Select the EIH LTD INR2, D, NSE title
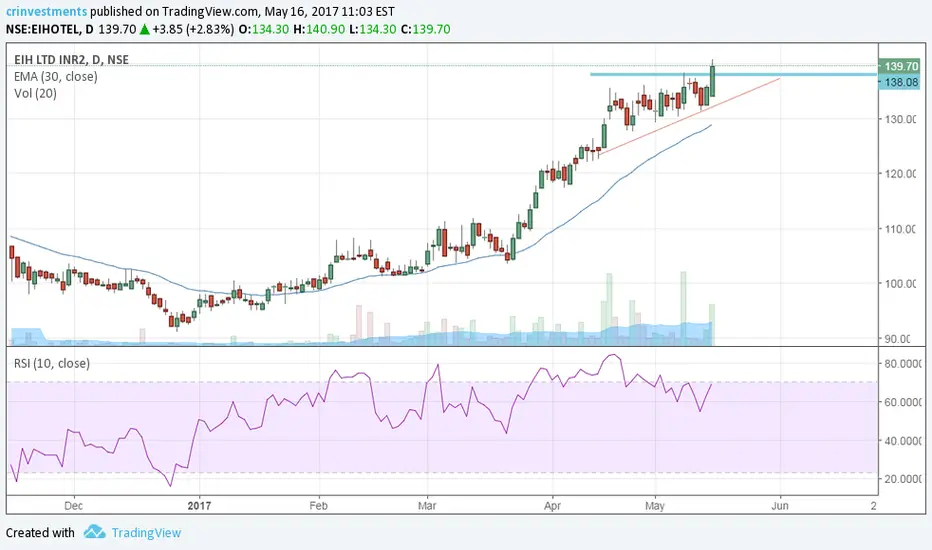Viewport: 932px width, 550px height. pos(71,59)
